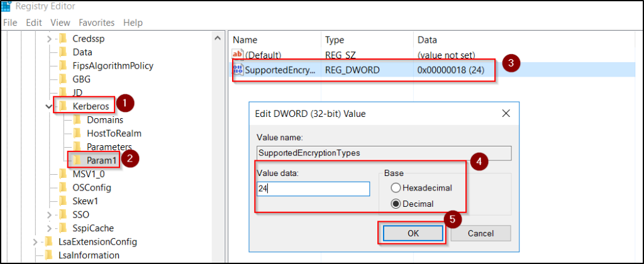The height and width of the screenshot is (264, 644).
Task: Expand the LsaExtensionConfig key
Action: [x=35, y=241]
